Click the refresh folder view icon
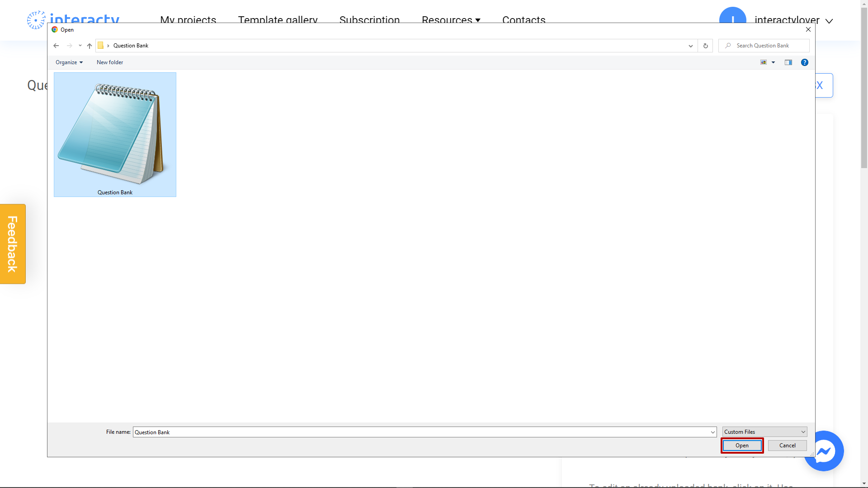The width and height of the screenshot is (868, 488). [705, 45]
